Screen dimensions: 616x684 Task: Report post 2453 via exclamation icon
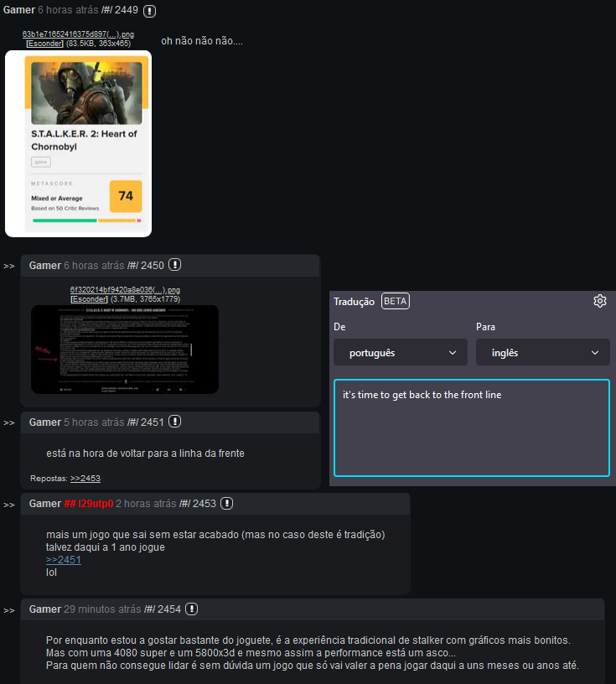[226, 504]
